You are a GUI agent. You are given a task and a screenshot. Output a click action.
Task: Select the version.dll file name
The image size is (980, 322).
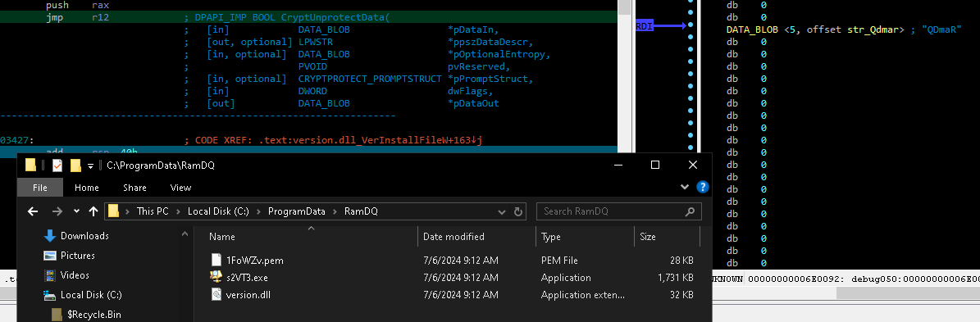tap(248, 294)
